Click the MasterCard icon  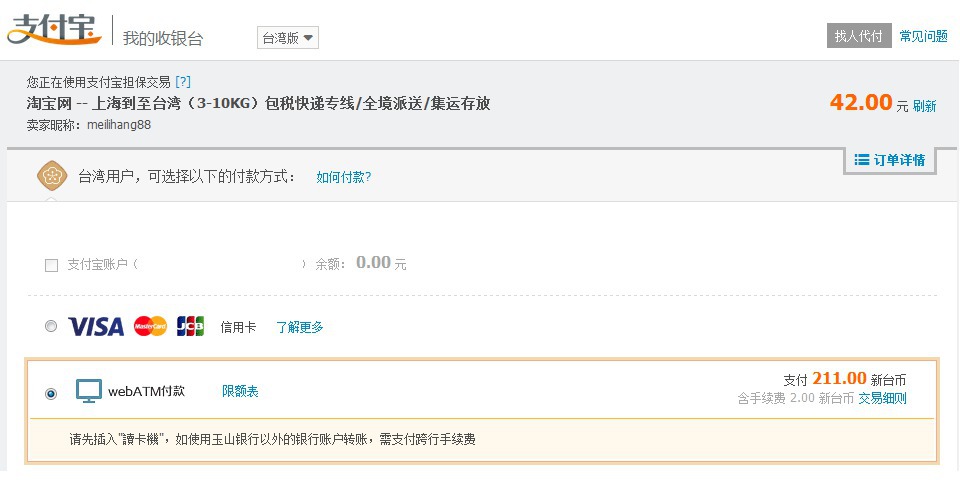[150, 327]
